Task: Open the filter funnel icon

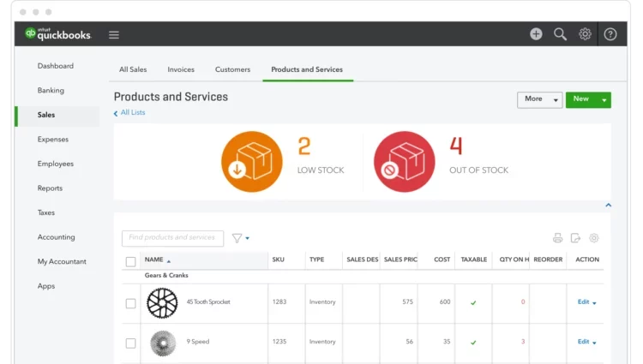Action: (237, 238)
